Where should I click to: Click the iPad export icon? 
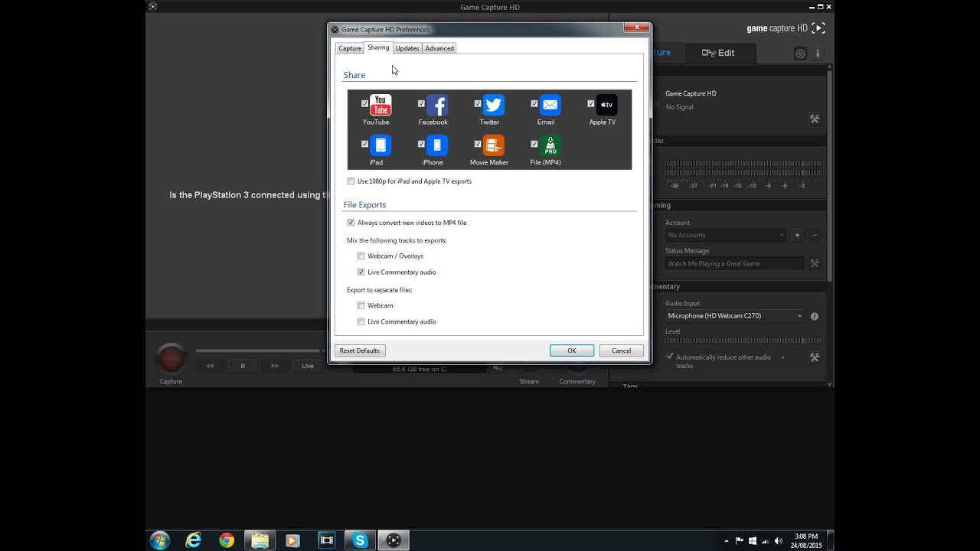[x=381, y=145]
